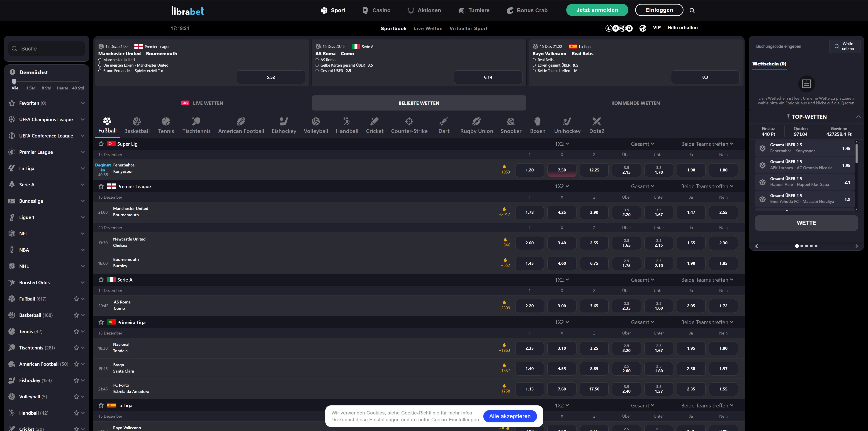
Task: Select the Unihockey sport icon
Action: pos(567,121)
